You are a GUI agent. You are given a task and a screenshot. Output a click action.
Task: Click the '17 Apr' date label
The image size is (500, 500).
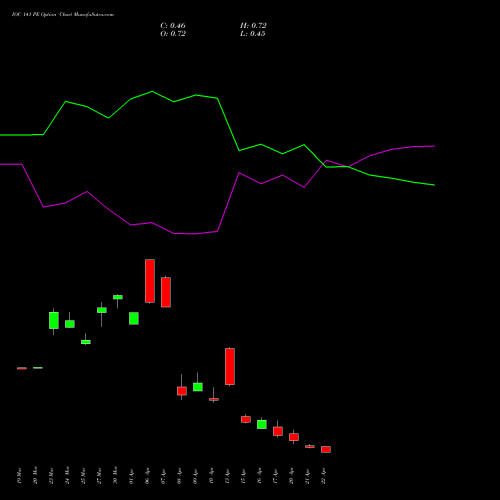point(275,476)
